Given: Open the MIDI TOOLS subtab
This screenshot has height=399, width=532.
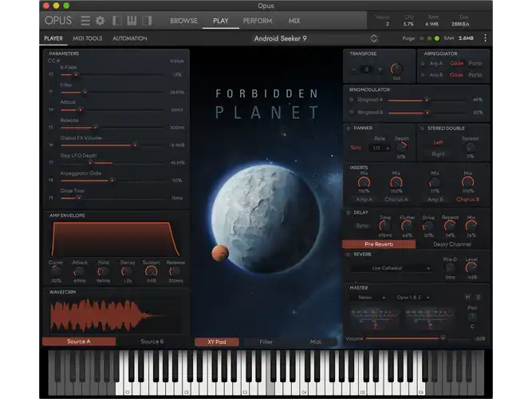Looking at the screenshot, I should (x=88, y=38).
